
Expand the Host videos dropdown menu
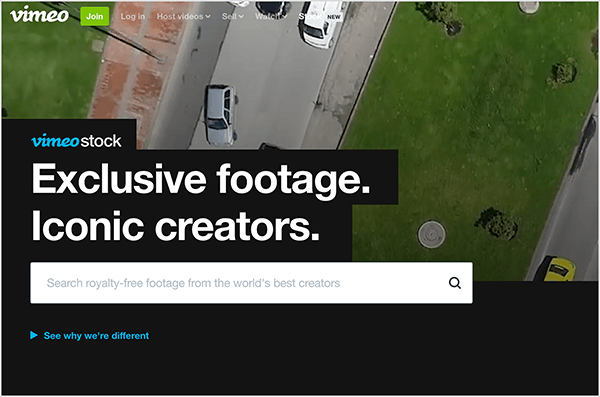pos(183,16)
